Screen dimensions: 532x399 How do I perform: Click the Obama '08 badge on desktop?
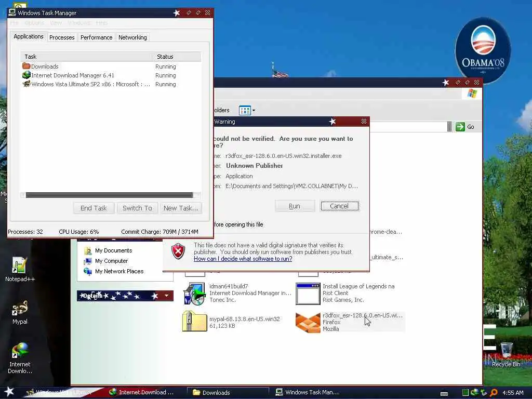coord(483,50)
